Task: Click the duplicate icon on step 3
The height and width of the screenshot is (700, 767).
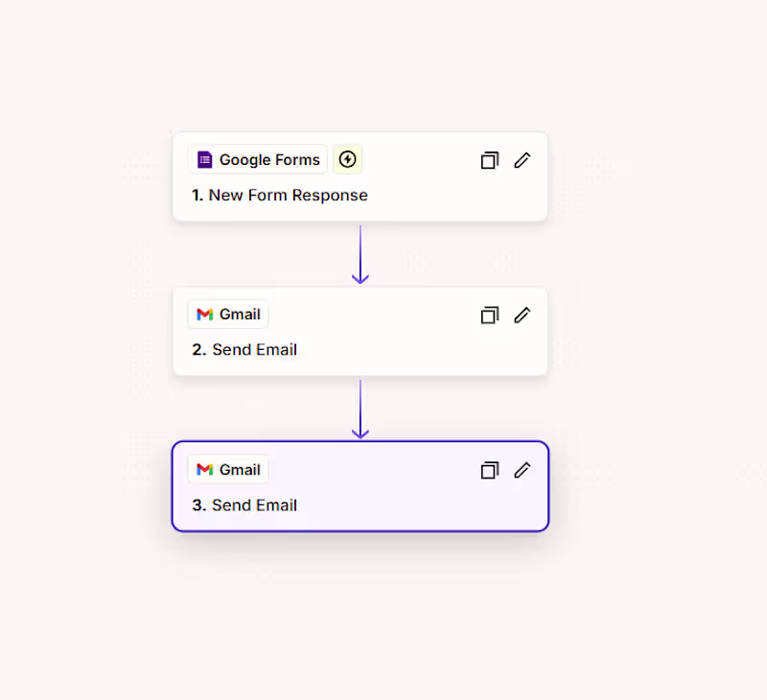Action: [490, 470]
